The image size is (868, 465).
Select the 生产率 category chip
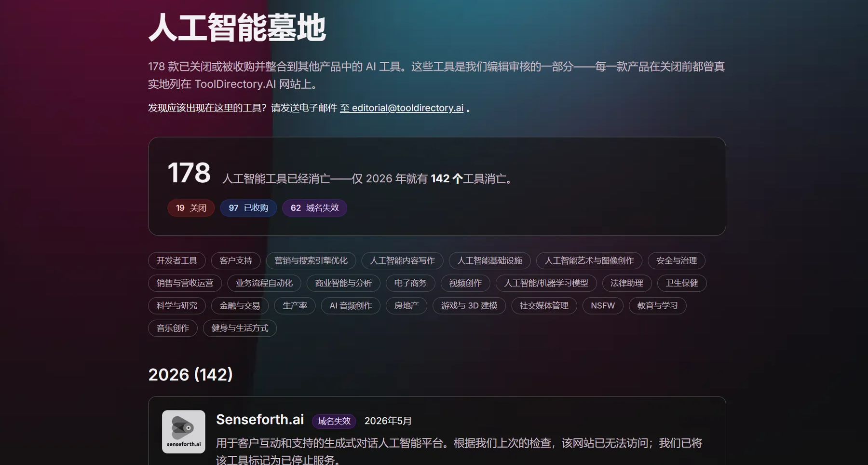point(295,306)
